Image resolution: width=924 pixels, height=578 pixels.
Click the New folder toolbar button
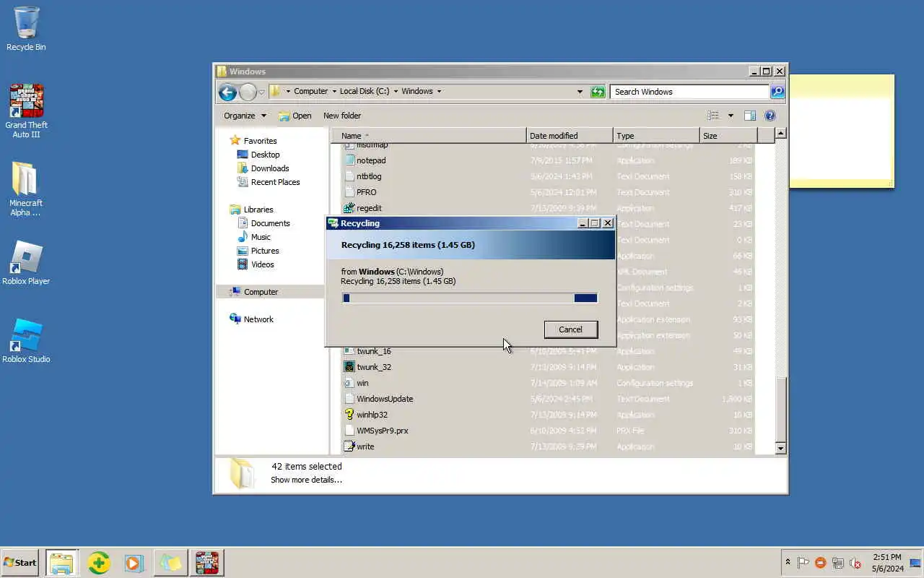342,116
